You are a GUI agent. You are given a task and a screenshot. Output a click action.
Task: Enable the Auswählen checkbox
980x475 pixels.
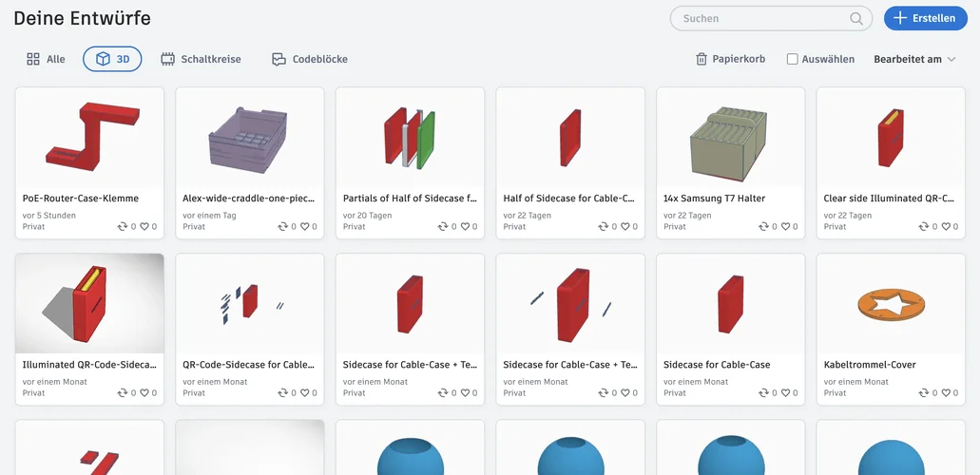[793, 59]
